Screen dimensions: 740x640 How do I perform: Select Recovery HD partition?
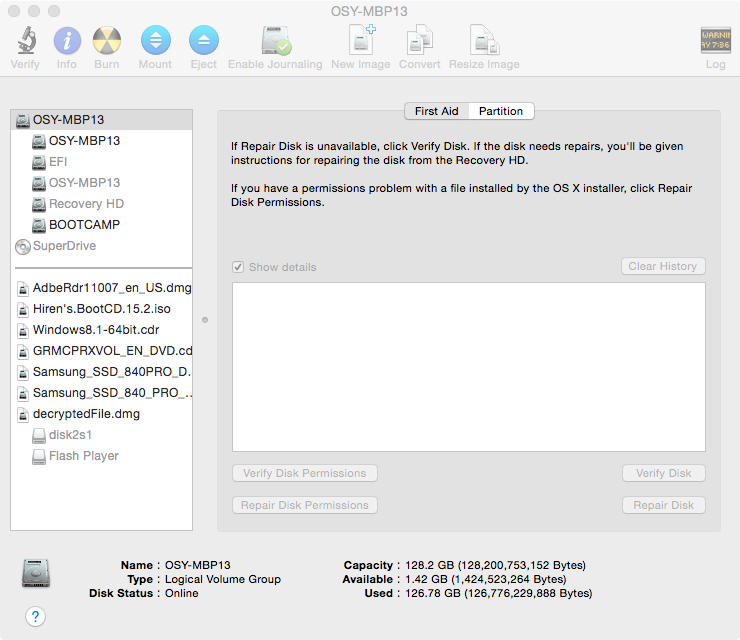click(x=101, y=204)
